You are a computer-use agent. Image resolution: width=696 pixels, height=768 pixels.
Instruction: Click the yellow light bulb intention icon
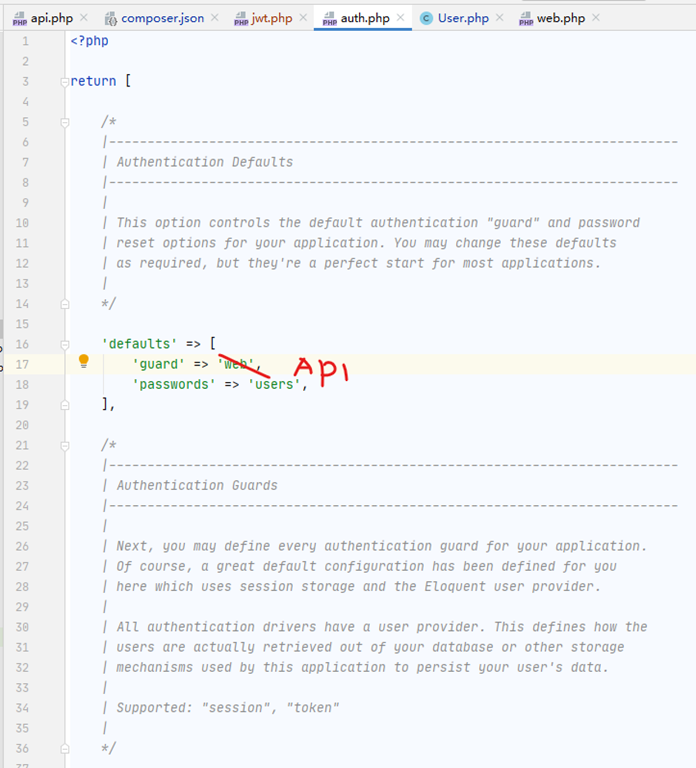84,362
